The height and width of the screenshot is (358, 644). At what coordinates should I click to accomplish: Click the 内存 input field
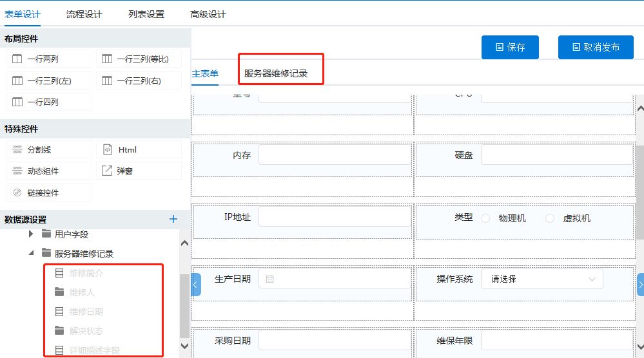[335, 155]
